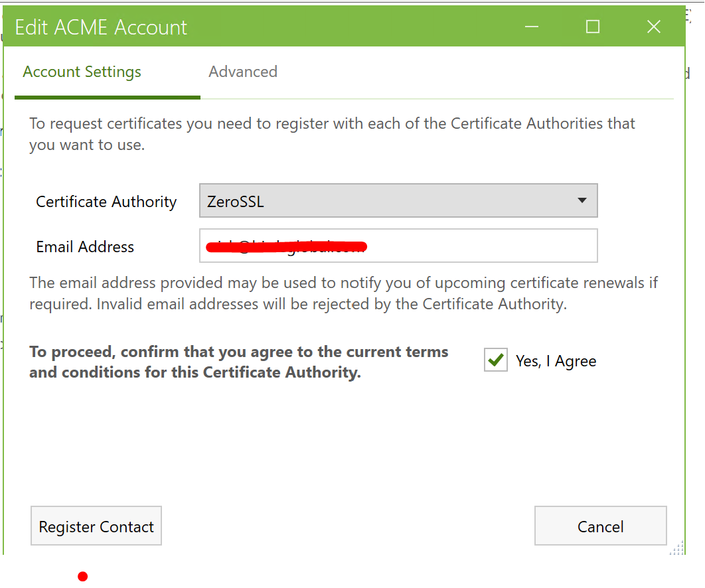Viewport: 705px width, 588px height.
Task: Click the intro text about registering with authorities
Action: (x=332, y=133)
